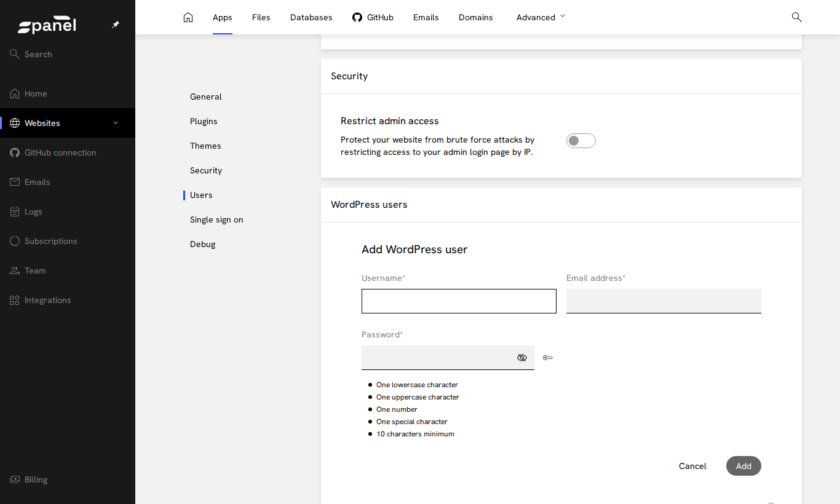Click the GitHub connection octocat icon
This screenshot has height=504, width=840.
(x=15, y=152)
